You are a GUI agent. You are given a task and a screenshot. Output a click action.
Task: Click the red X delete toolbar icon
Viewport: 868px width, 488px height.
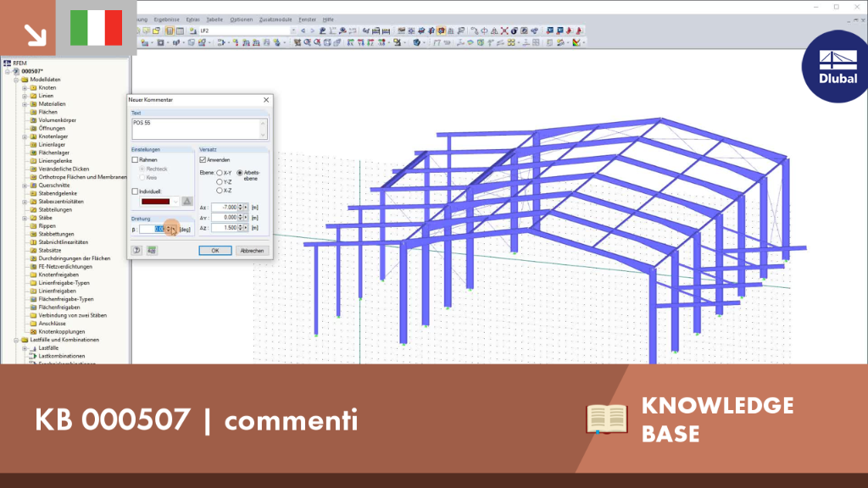(x=504, y=31)
